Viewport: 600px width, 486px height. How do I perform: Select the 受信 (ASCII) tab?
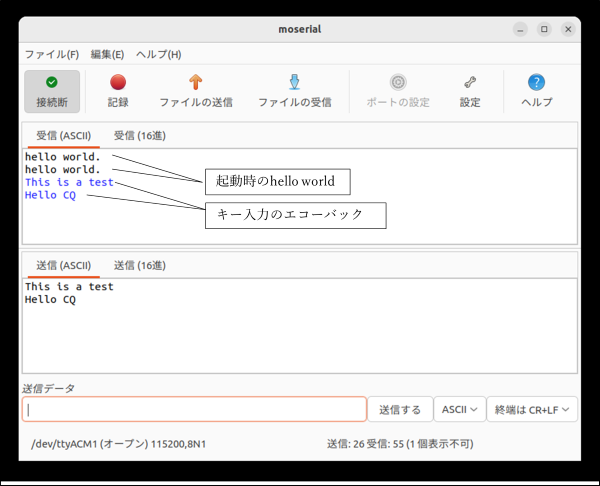click(63, 135)
